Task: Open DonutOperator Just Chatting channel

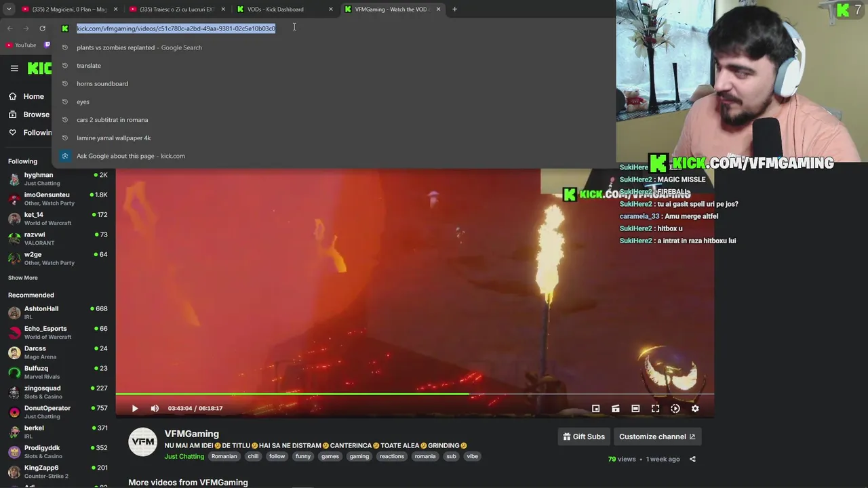Action: [58, 412]
